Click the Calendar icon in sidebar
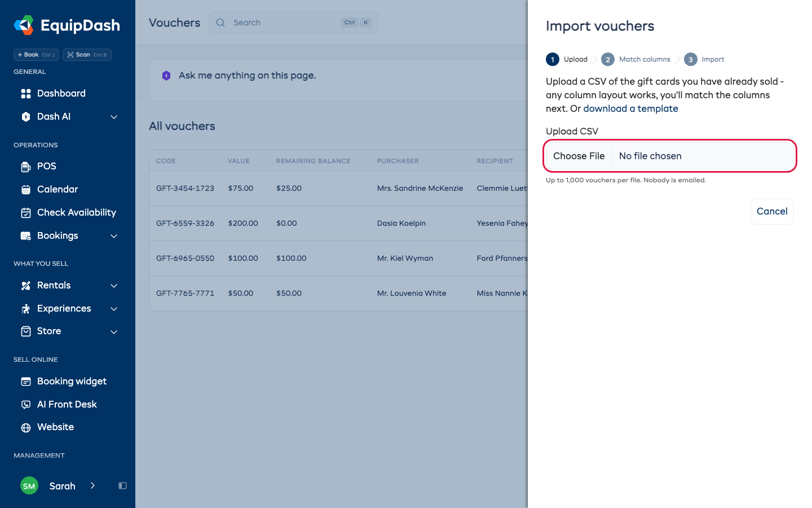The width and height of the screenshot is (812, 508). point(26,190)
